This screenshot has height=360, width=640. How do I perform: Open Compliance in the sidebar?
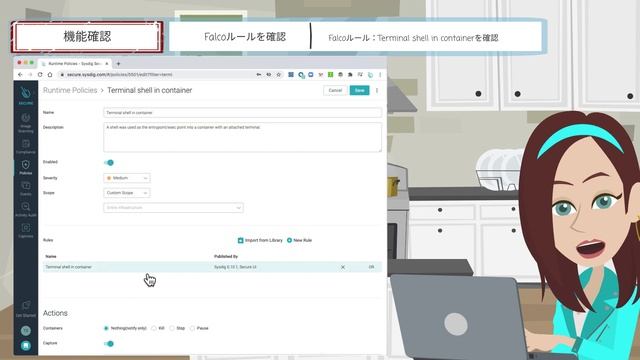coord(26,147)
